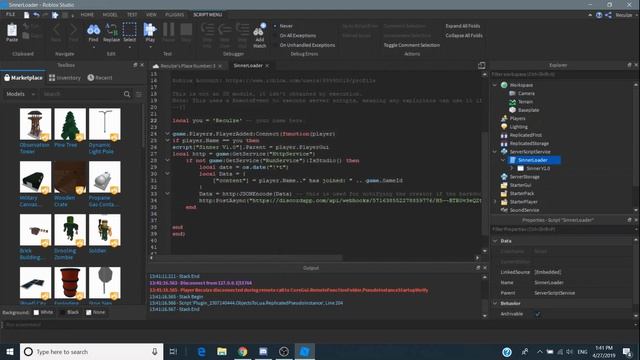
Task: Open the help icon in title ribbon
Action: coord(599,15)
